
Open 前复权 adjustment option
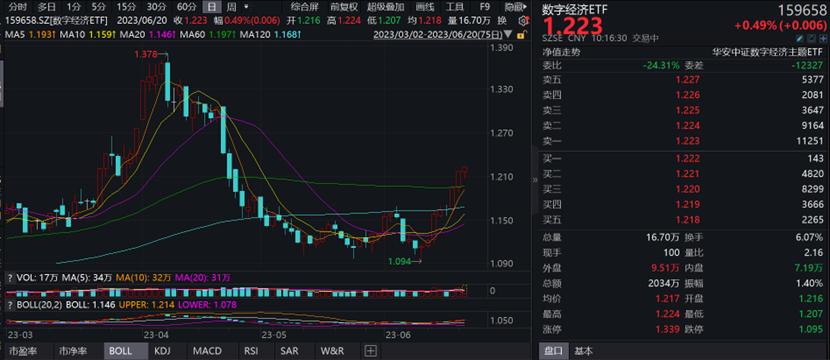point(344,7)
